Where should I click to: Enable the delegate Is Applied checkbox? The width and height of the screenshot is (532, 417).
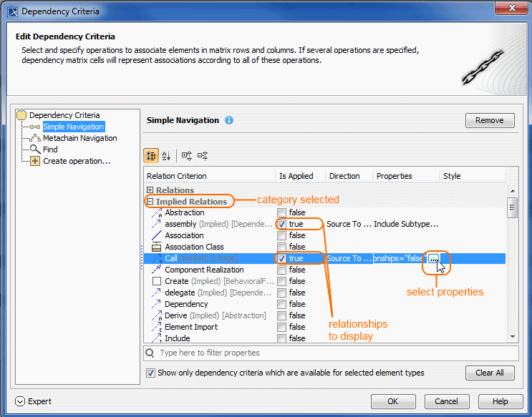coord(281,293)
